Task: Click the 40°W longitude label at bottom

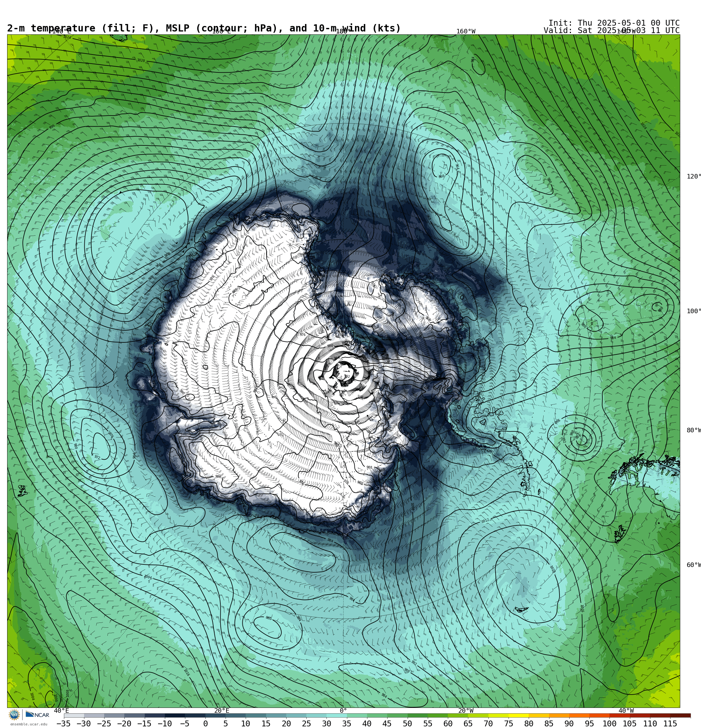Action: pos(626,710)
